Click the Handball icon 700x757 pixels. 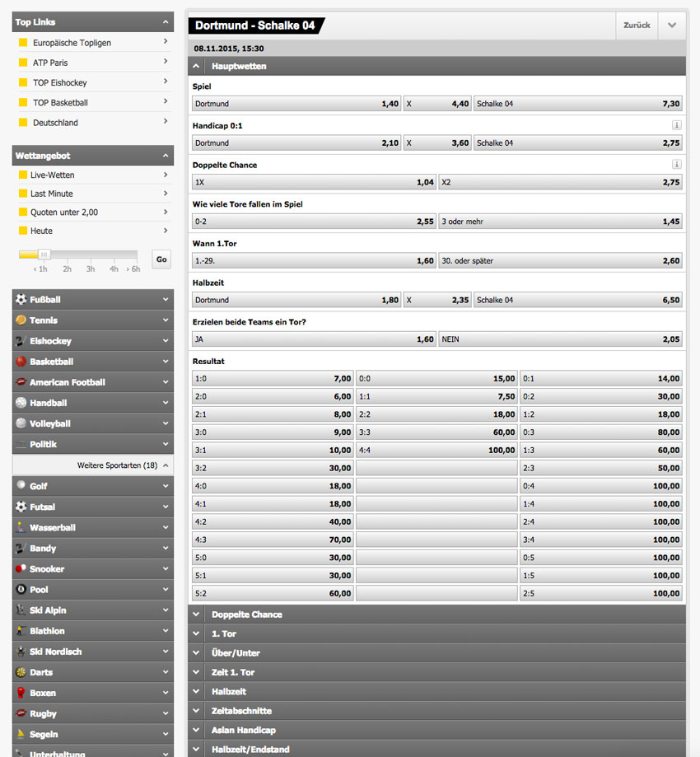click(x=21, y=403)
